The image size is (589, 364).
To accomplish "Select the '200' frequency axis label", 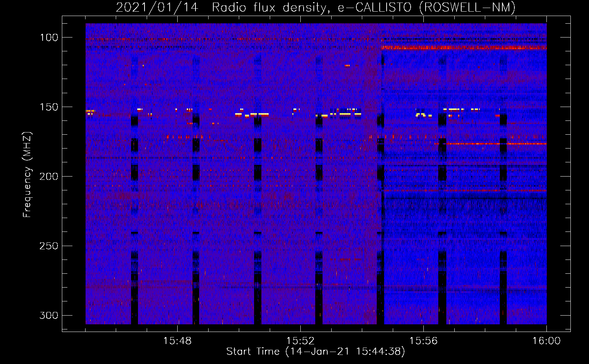I will click(49, 177).
